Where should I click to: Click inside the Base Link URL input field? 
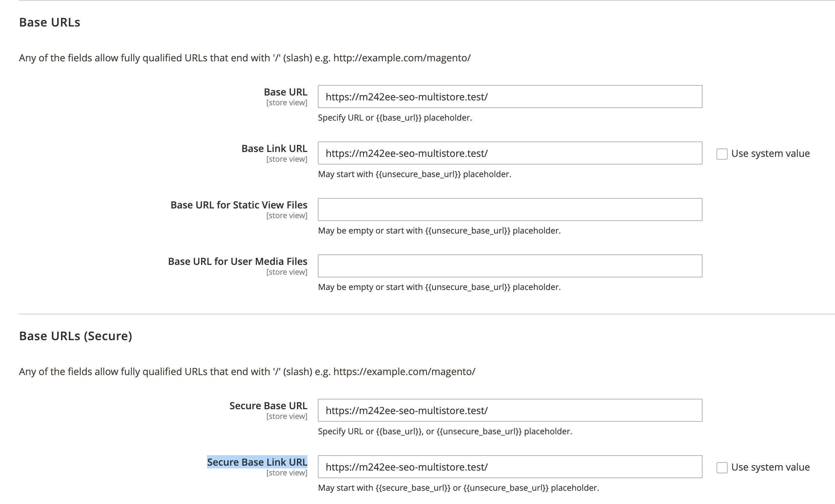tap(509, 153)
